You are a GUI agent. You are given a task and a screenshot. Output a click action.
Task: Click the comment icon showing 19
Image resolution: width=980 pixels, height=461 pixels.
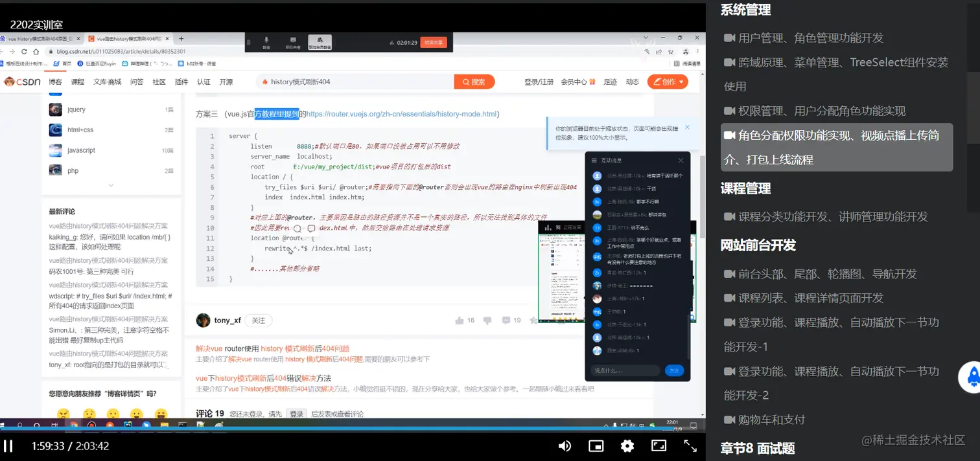(x=506, y=320)
